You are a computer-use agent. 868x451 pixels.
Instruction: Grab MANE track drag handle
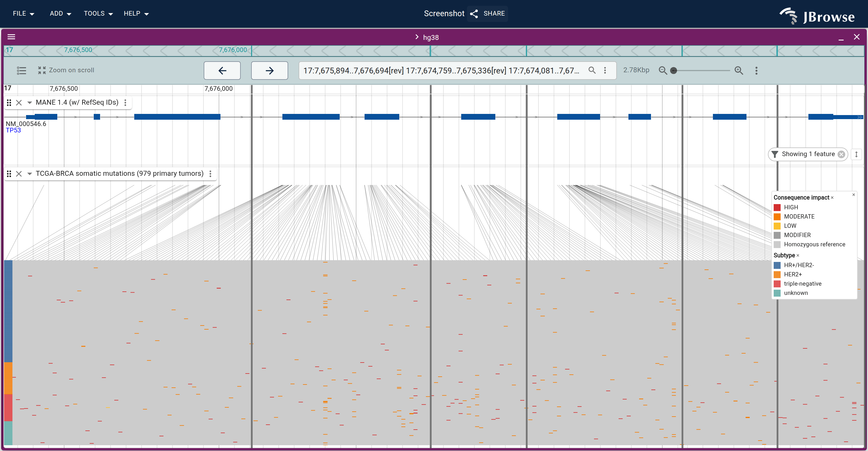pyautogui.click(x=9, y=103)
